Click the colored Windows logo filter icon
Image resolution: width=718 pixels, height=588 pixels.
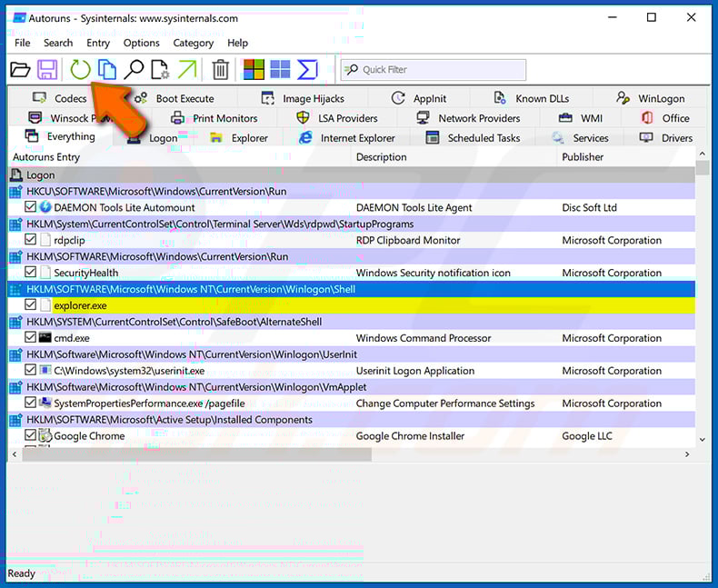(254, 70)
